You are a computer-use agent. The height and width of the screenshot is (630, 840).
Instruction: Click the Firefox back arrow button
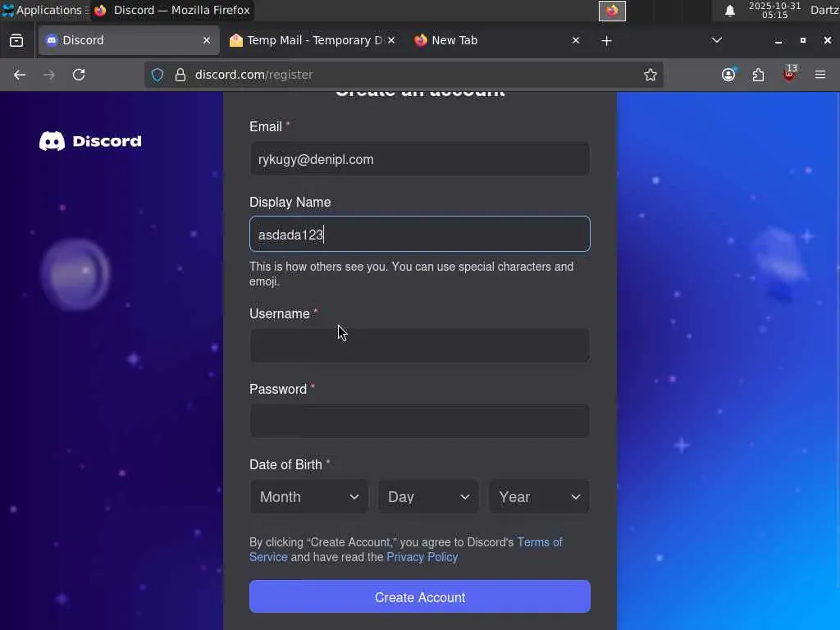coord(20,75)
